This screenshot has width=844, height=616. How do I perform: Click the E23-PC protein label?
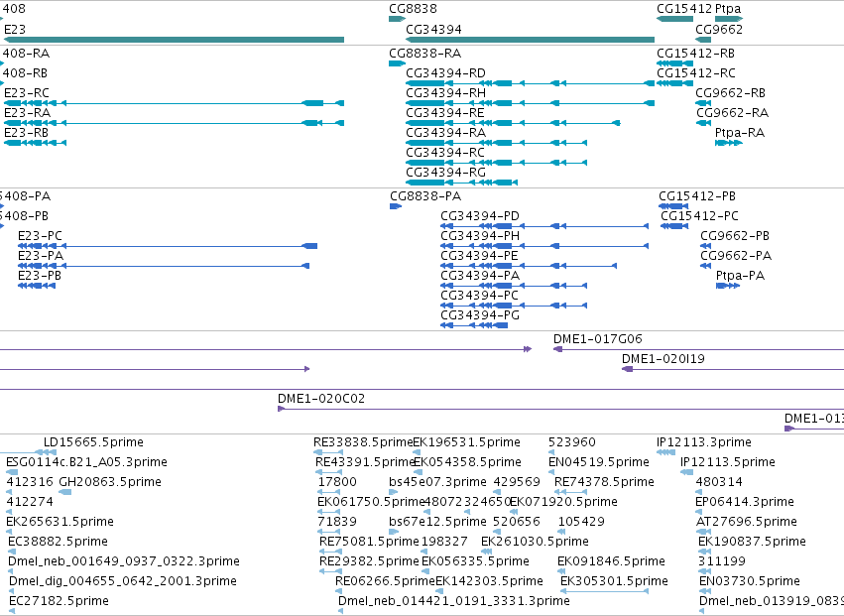tap(40, 236)
